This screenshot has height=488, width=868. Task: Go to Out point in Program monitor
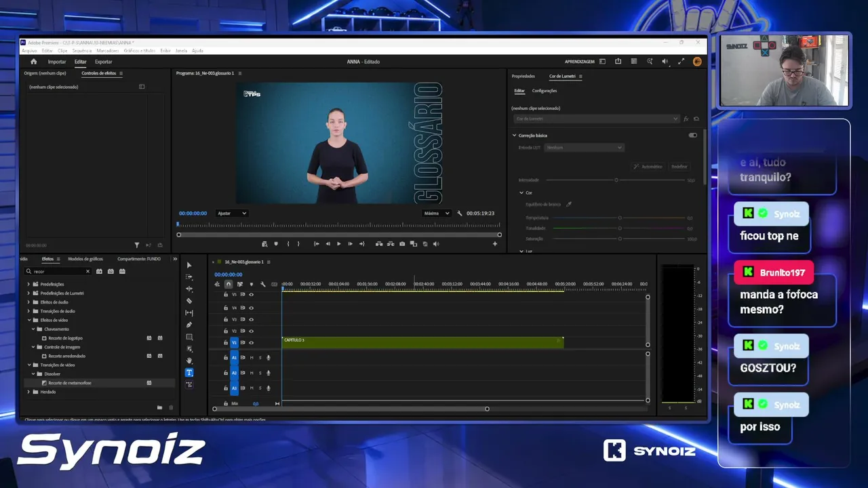click(361, 244)
